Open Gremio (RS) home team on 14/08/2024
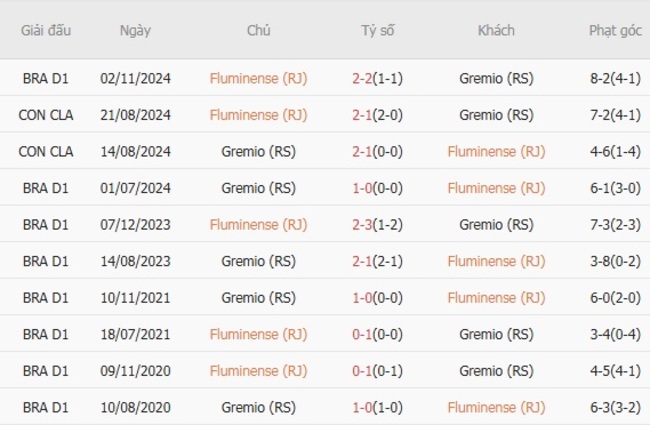The width and height of the screenshot is (650, 425). [x=258, y=152]
